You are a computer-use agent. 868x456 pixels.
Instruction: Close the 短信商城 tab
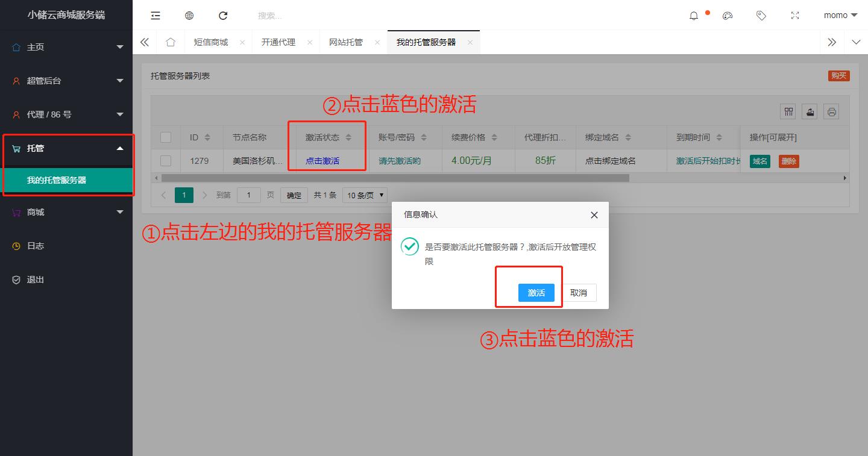(242, 42)
